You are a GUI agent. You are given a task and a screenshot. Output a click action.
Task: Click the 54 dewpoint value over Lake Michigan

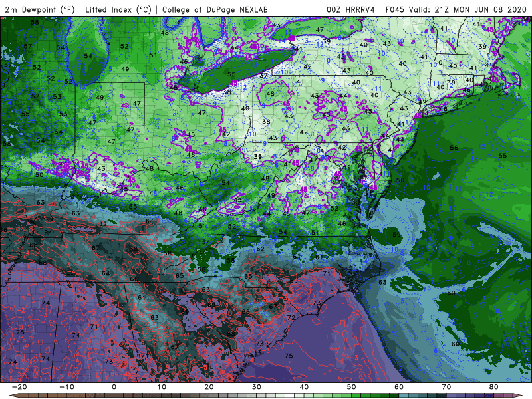(x=88, y=56)
